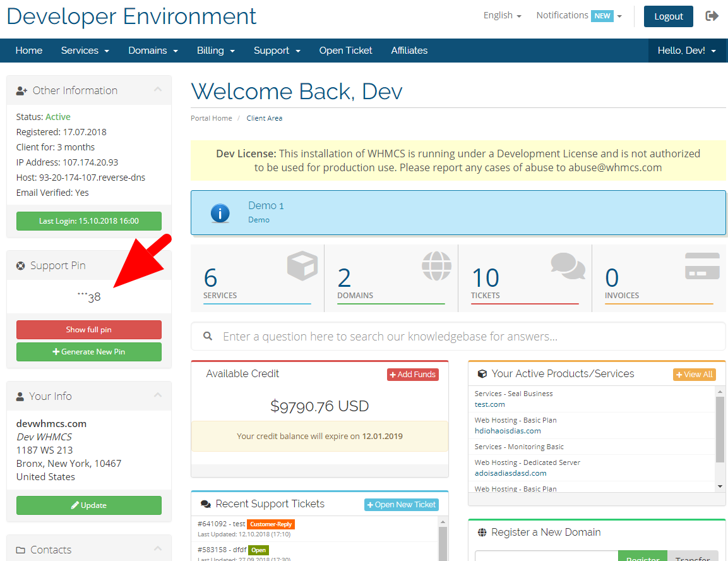Expand the Support menu

277,51
